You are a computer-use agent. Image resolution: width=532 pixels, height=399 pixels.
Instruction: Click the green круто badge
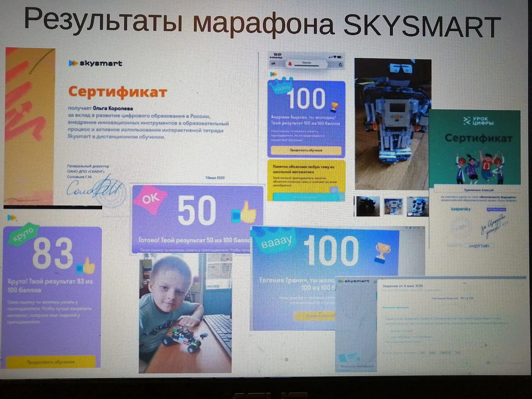click(x=24, y=235)
